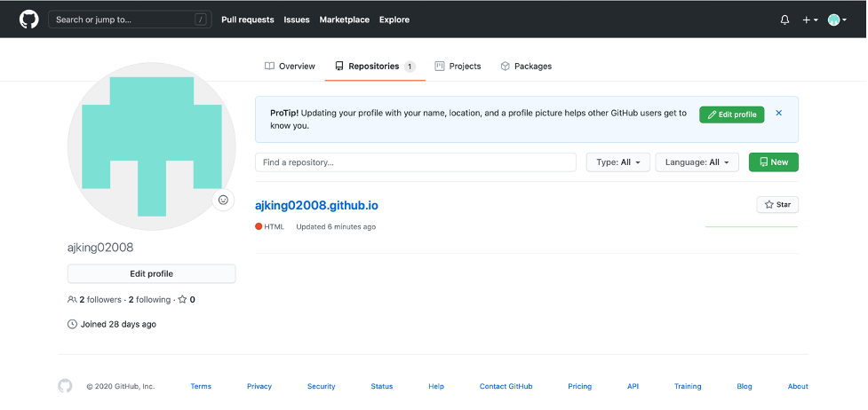Star the ajking02008.github.io repository
This screenshot has height=410, width=868.
coord(777,204)
